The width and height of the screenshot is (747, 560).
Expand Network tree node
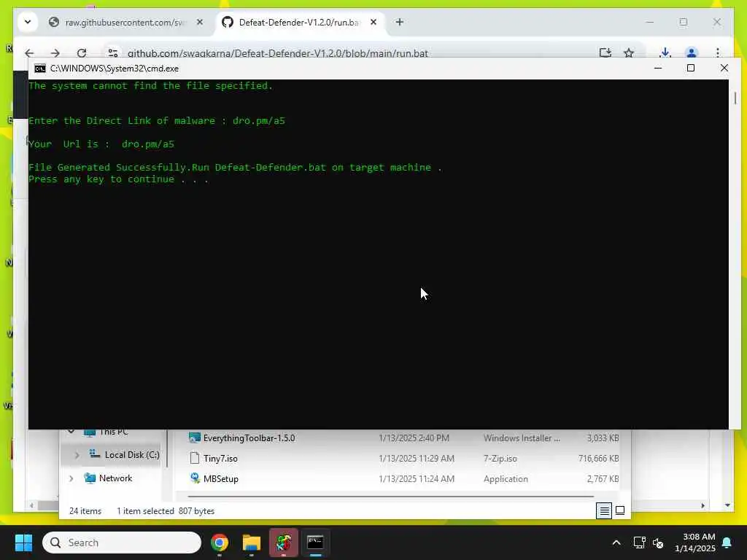coord(71,478)
